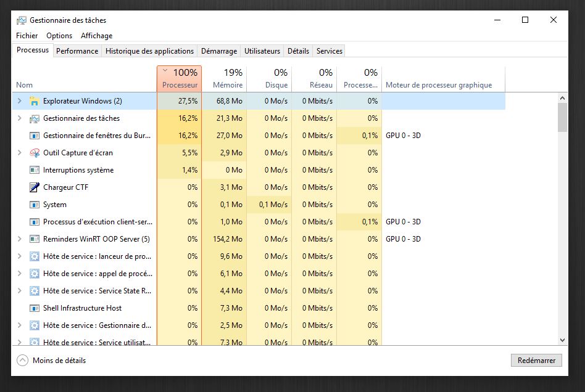Expand the Outil Capture d'écran process

coord(19,153)
